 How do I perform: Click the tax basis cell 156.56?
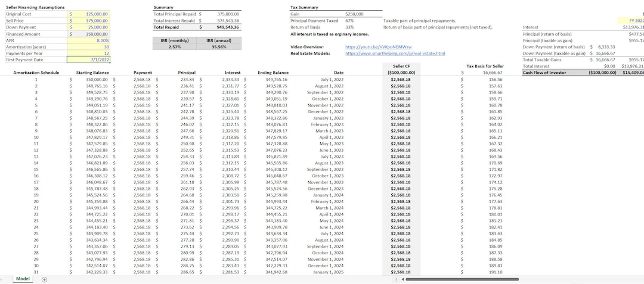496,80
